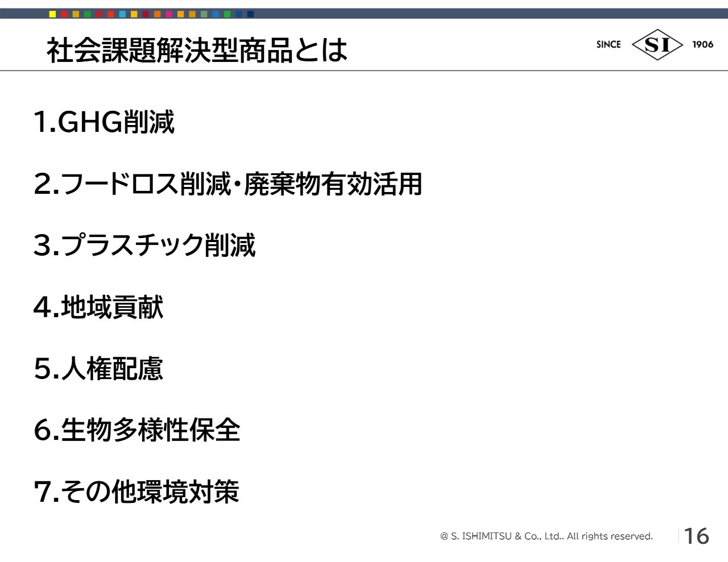Image resolution: width=728 pixels, height=562 pixels.
Task: Click the S. ISHIMITSU copyright notice
Action: pos(546,536)
